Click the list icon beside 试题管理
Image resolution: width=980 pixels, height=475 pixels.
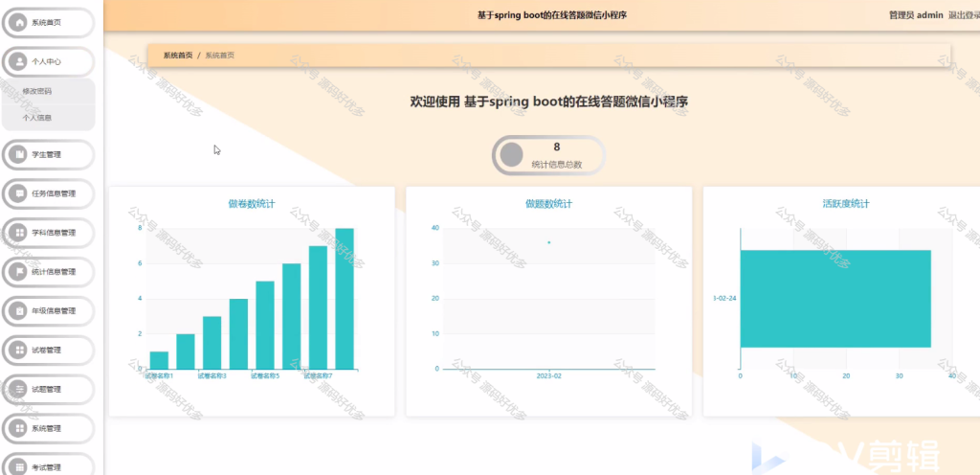point(19,389)
